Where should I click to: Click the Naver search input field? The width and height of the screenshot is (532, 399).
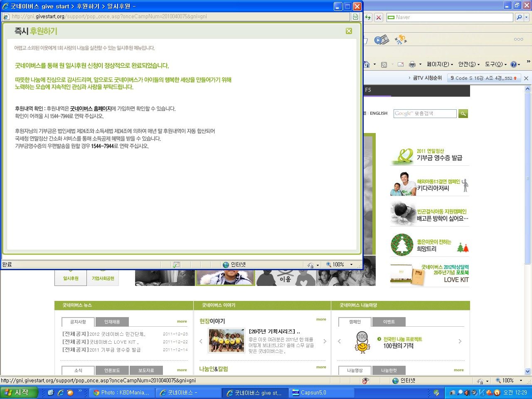[450, 17]
